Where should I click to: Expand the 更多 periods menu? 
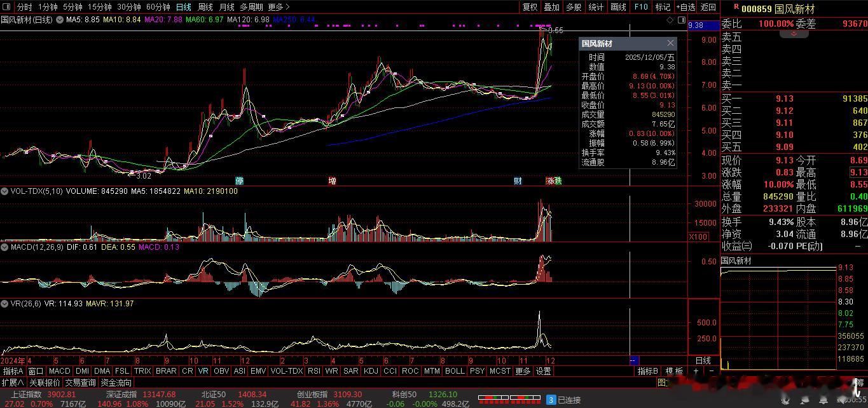tap(279, 7)
